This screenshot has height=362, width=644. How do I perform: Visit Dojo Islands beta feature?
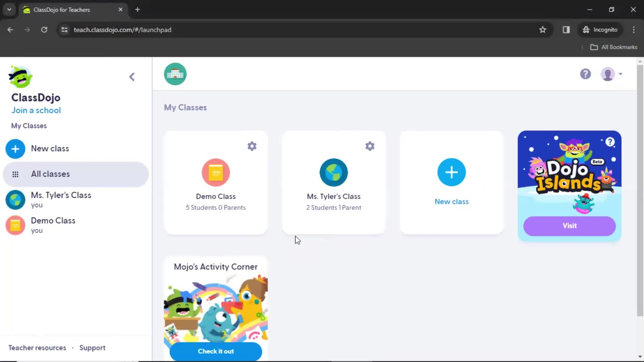[570, 226]
